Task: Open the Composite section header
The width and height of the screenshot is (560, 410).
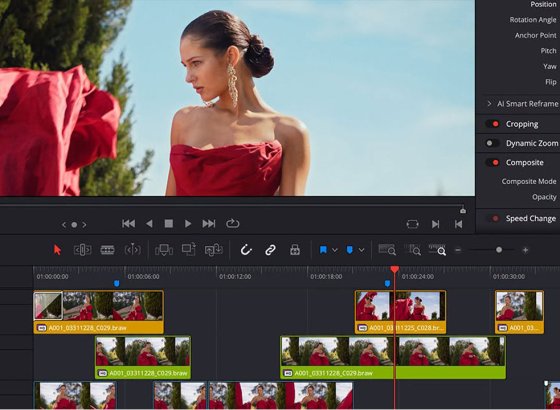Action: tap(524, 162)
